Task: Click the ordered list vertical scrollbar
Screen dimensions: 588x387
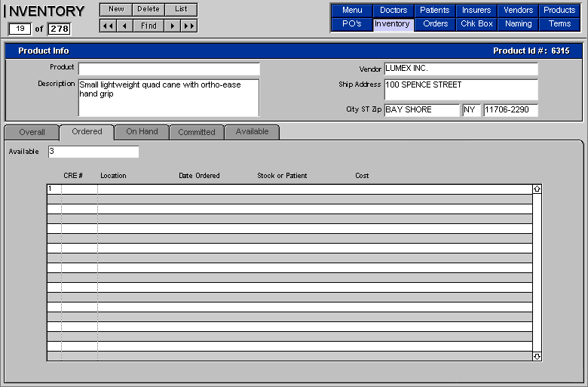Action: [537, 272]
